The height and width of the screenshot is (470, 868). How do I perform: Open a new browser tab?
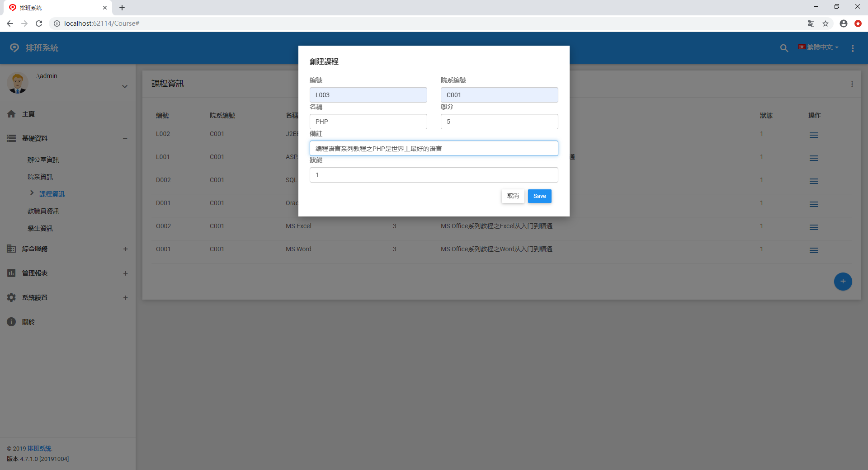click(x=122, y=8)
